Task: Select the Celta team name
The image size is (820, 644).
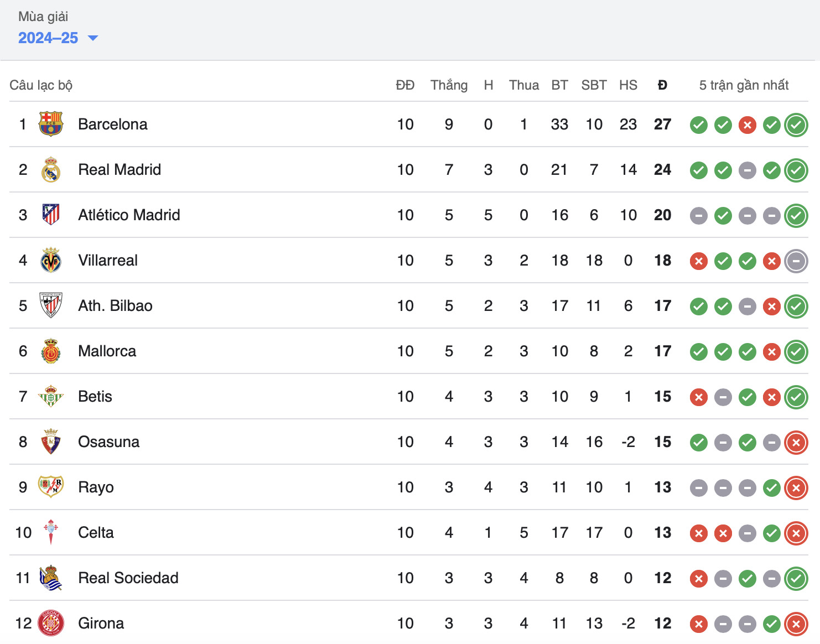Action: 96,532
